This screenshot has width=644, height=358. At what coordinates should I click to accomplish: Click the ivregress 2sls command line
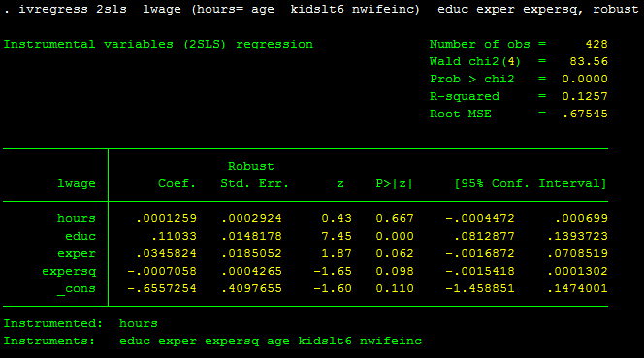321,10
